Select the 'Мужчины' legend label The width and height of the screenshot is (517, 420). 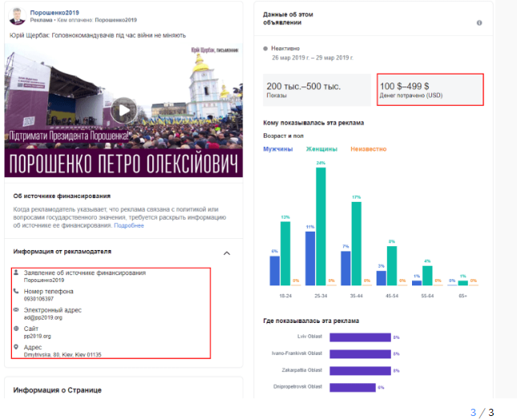(278, 149)
